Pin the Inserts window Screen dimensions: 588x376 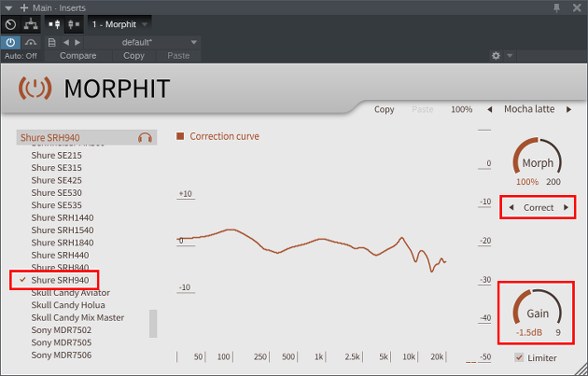[557, 7]
